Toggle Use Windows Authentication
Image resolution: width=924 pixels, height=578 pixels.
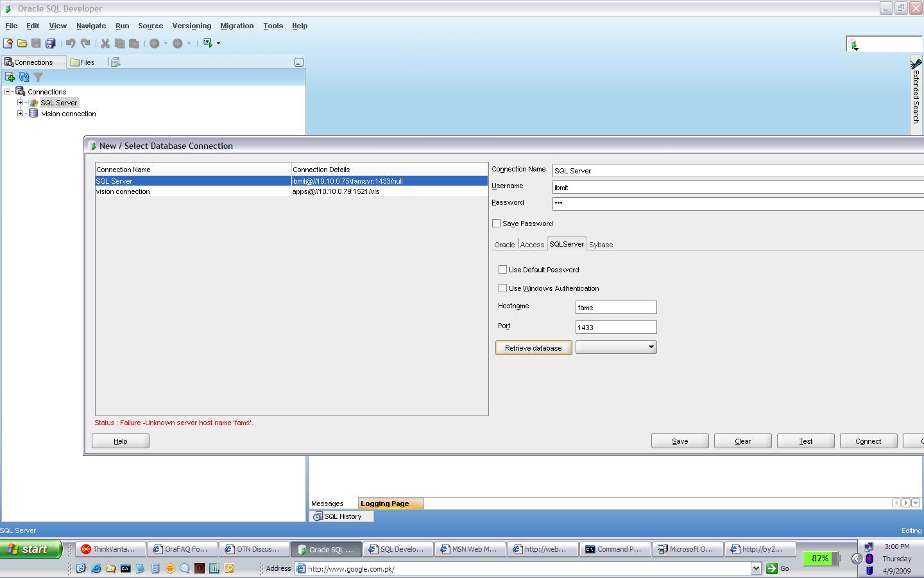coord(502,288)
